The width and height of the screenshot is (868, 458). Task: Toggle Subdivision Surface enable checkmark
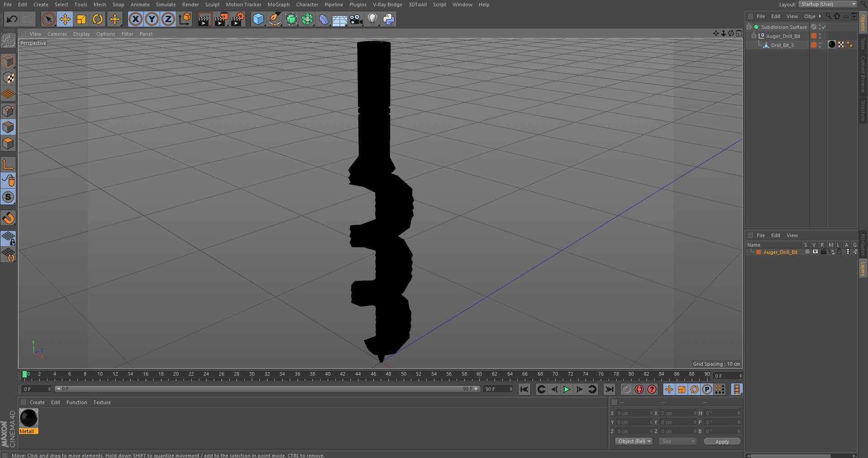point(824,27)
